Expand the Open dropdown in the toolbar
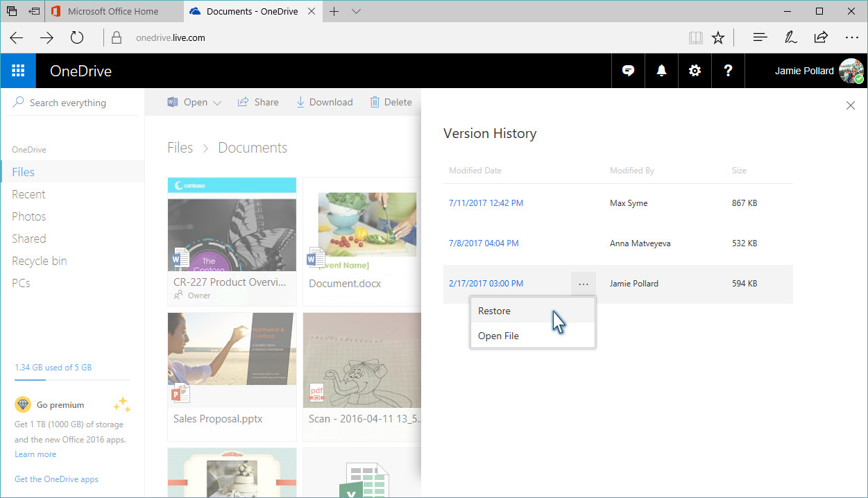Image resolution: width=868 pixels, height=498 pixels. point(217,101)
